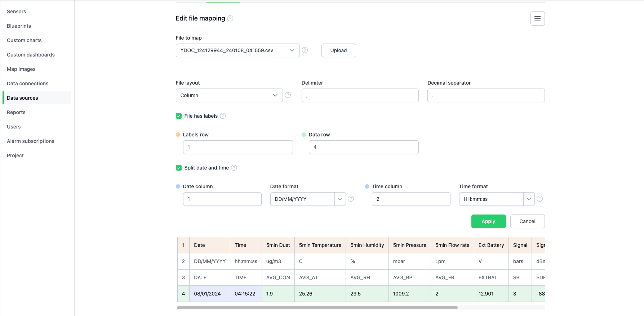Click the 5min Dust header cell
644x316 pixels.
tap(278, 245)
